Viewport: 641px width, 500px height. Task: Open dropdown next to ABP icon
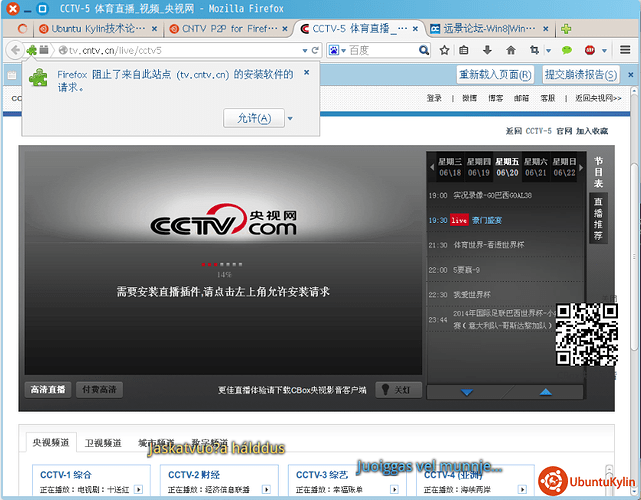[x=604, y=51]
